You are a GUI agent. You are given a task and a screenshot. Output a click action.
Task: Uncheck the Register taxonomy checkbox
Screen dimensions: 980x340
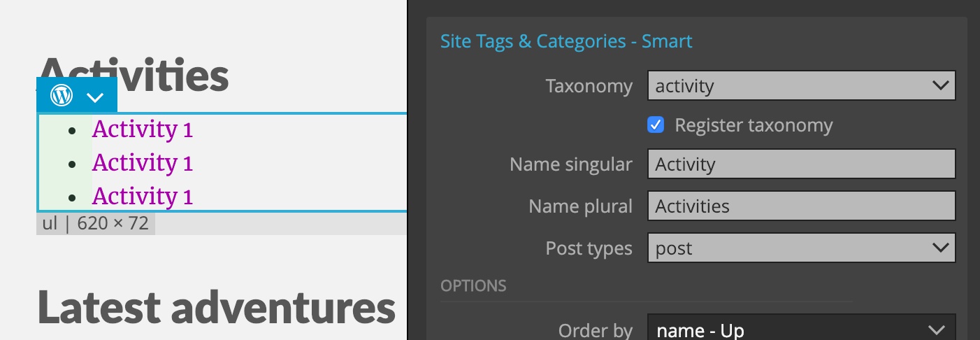[656, 125]
